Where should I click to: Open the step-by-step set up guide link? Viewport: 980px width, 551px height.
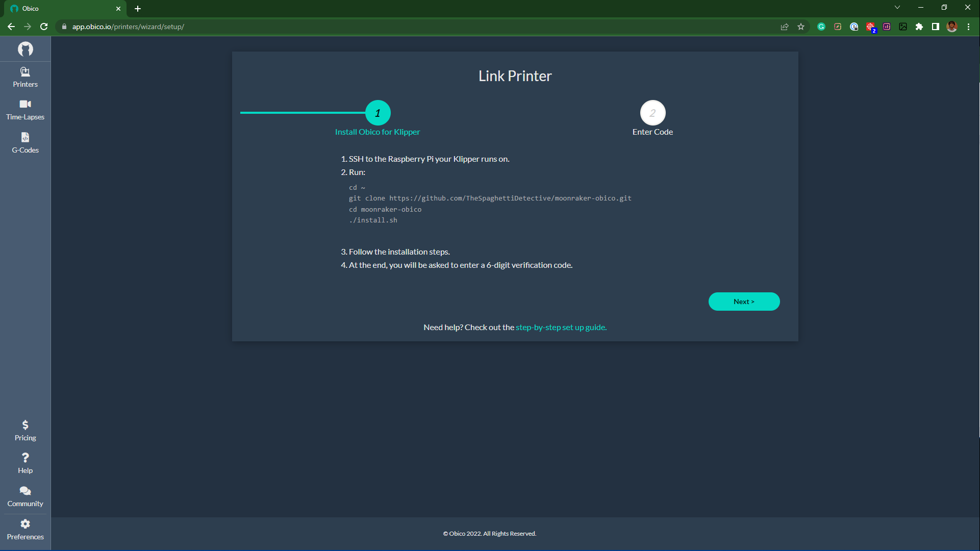coord(561,328)
